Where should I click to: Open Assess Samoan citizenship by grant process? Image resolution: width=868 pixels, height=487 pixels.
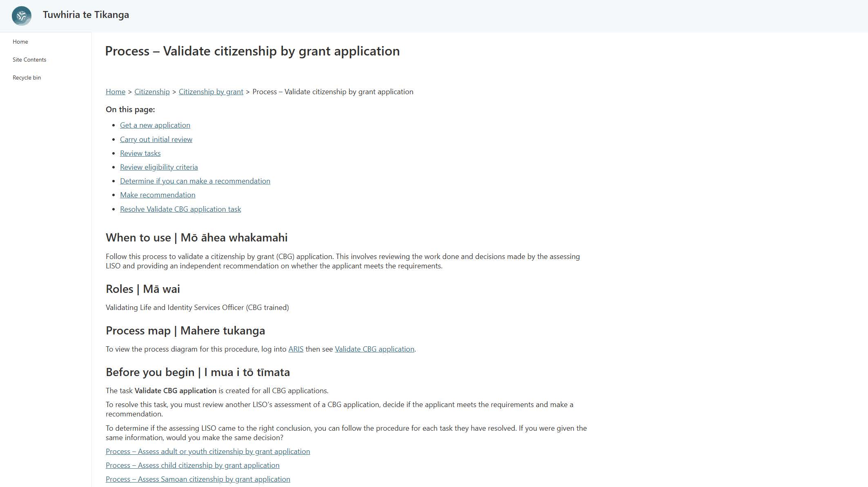[198, 479]
